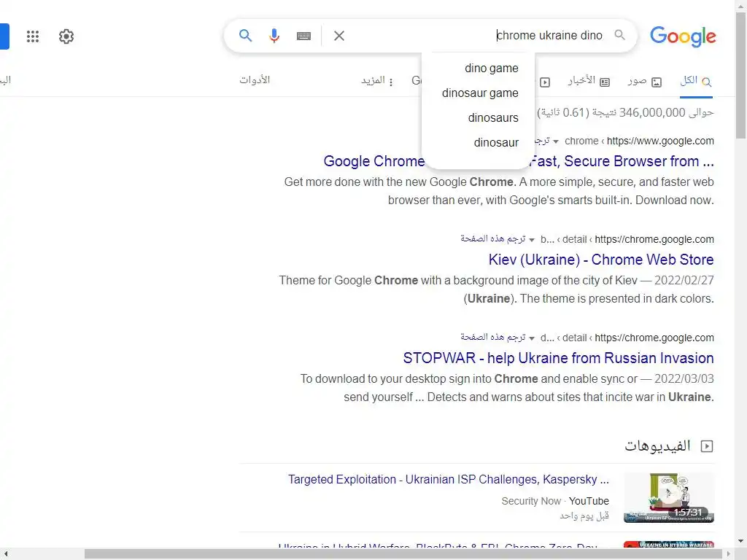747x560 pixels.
Task: Open the Google apps grid icon
Action: (x=32, y=36)
